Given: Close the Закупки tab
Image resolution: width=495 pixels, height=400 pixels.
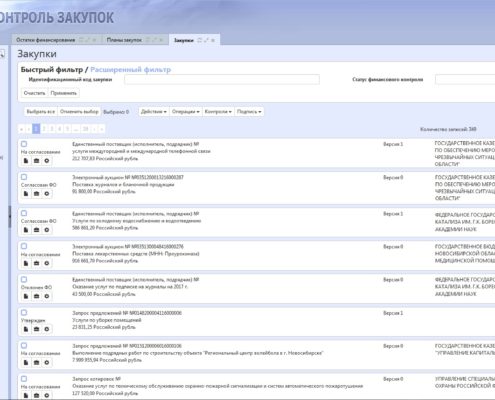Looking at the screenshot, I should coord(213,40).
